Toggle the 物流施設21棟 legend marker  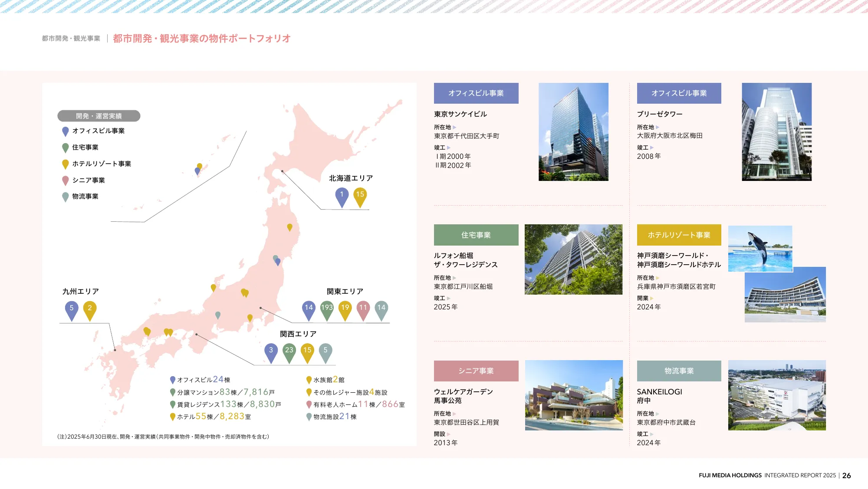[309, 418]
